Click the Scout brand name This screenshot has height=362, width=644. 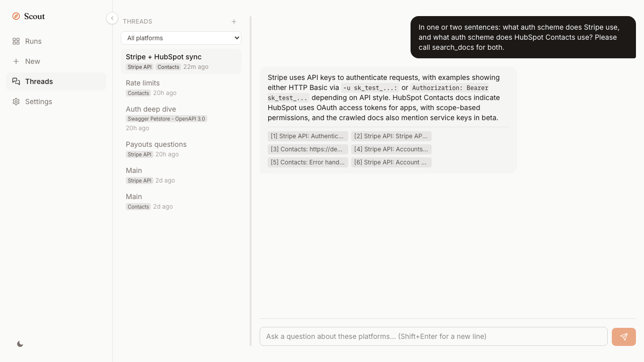click(35, 16)
